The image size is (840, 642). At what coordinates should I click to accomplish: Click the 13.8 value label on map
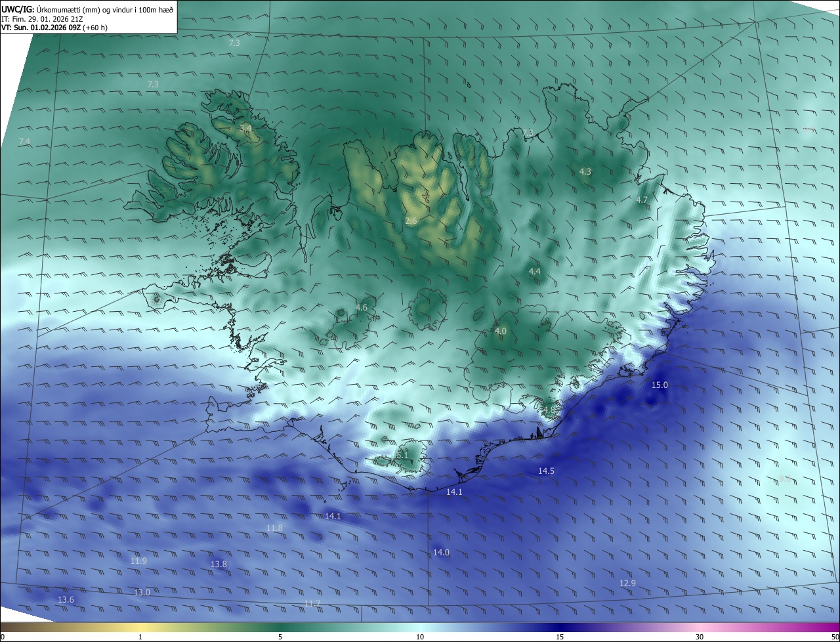[x=219, y=564]
